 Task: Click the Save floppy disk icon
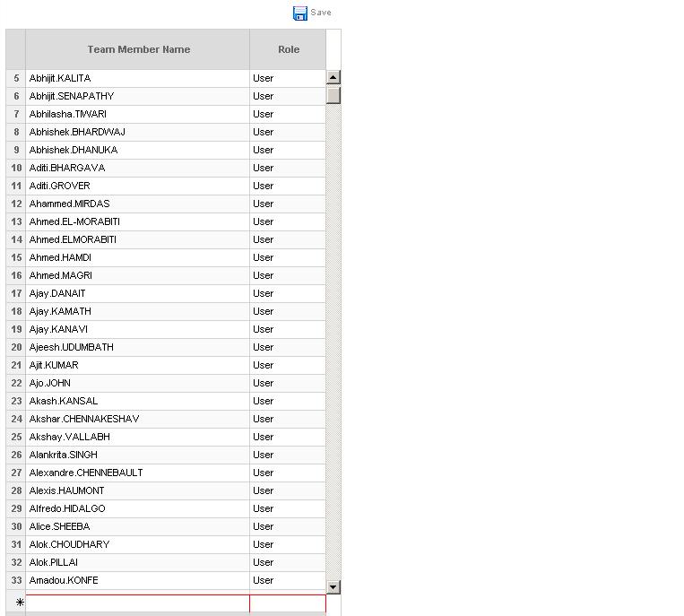pyautogui.click(x=300, y=13)
